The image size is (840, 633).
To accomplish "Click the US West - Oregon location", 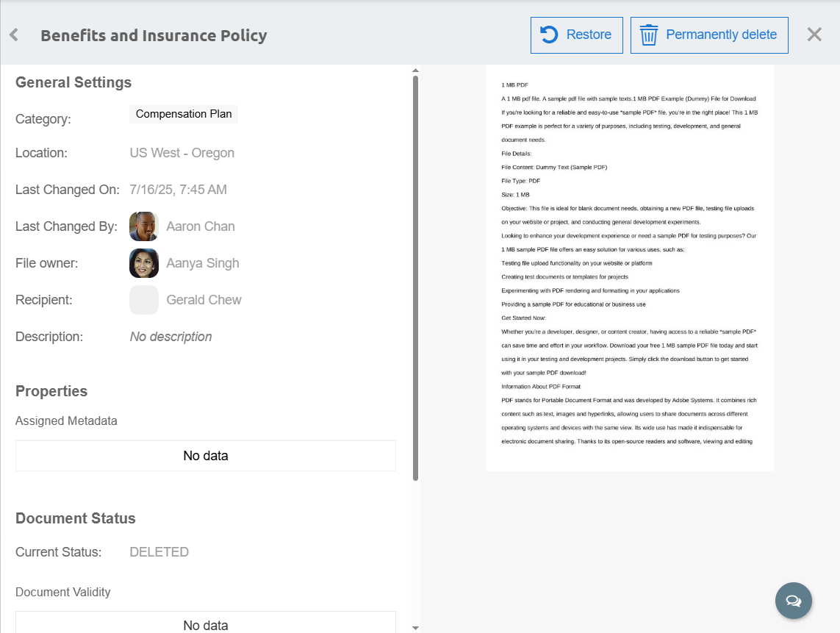I will 182,153.
